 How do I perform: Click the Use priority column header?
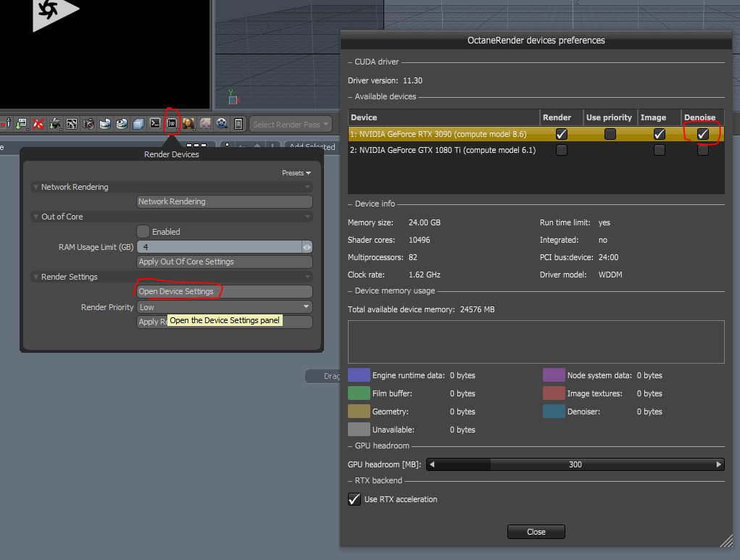[610, 117]
